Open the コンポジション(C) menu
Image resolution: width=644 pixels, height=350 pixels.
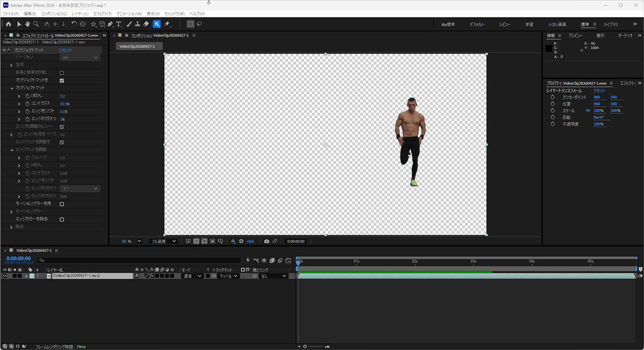click(x=54, y=13)
